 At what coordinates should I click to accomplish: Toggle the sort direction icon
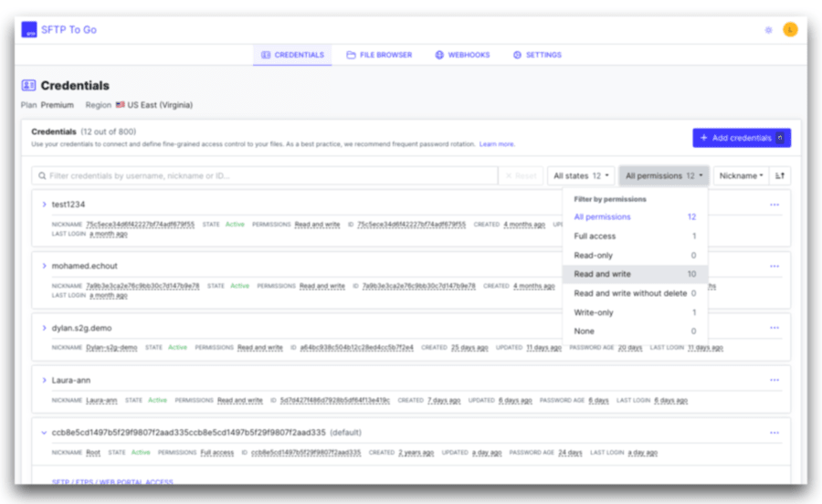781,175
